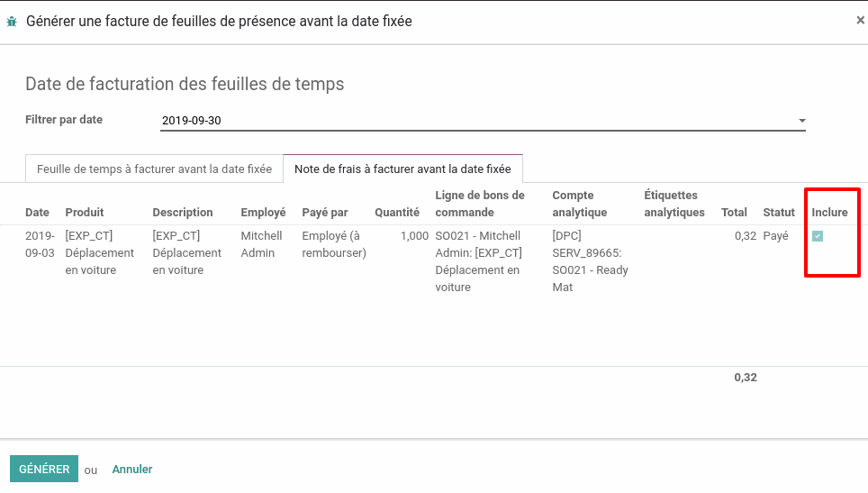Sort by the Employé column header
Screen dimensions: 868x493
pos(263,212)
